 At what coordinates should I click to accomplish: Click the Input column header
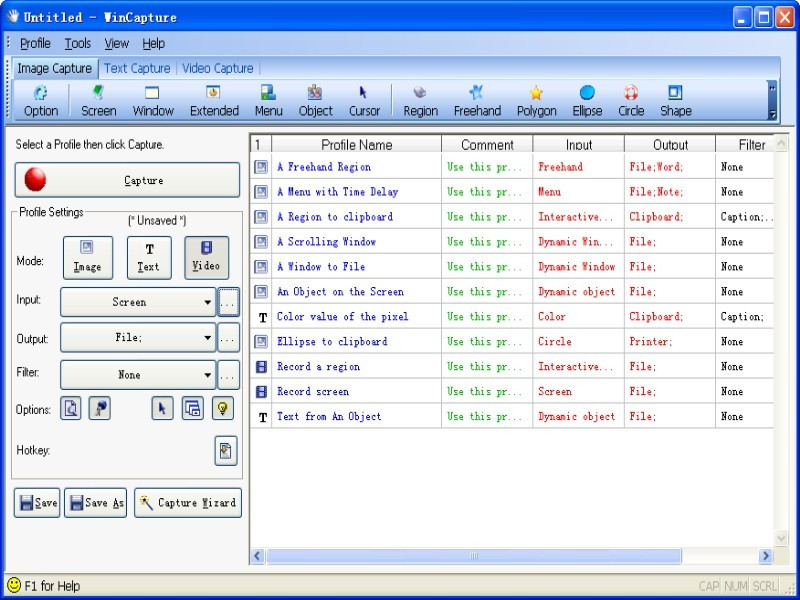click(579, 144)
